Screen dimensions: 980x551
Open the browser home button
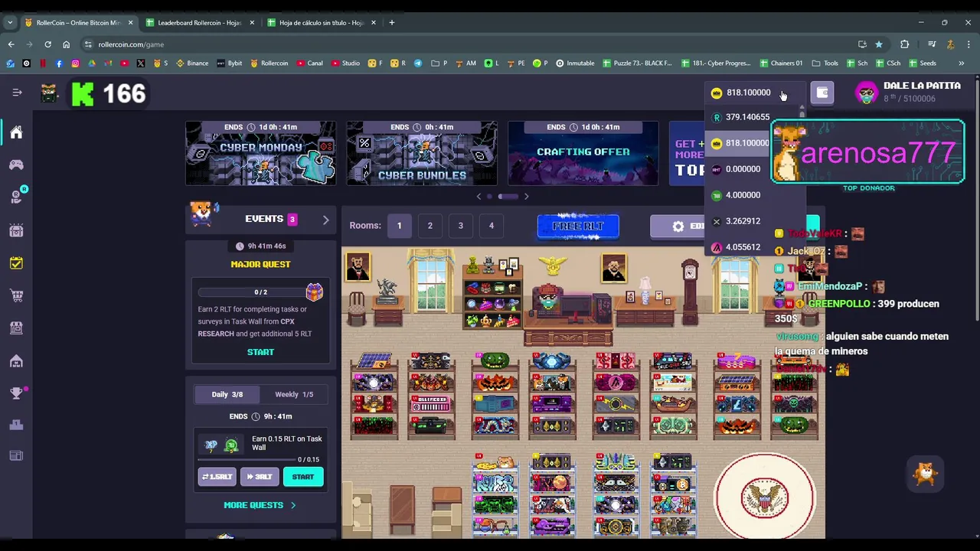pyautogui.click(x=66, y=44)
